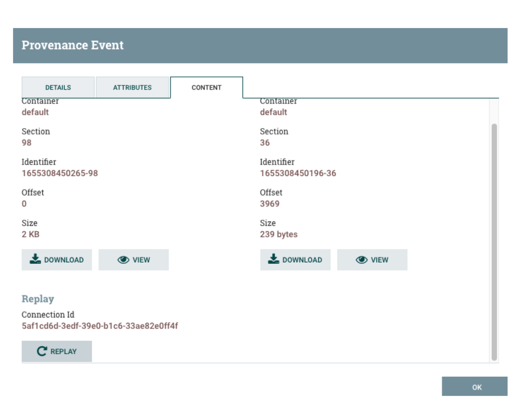Click the Replay section heading
527x420 pixels.
37,299
